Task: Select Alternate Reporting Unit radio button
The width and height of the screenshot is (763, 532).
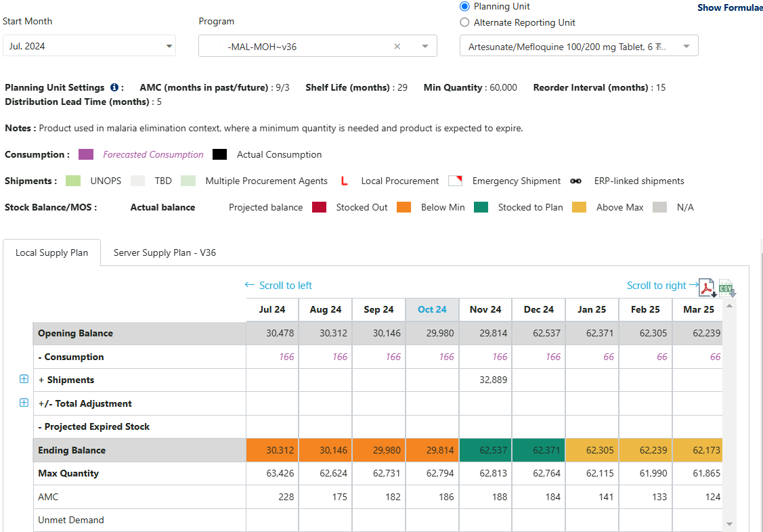Action: [464, 22]
